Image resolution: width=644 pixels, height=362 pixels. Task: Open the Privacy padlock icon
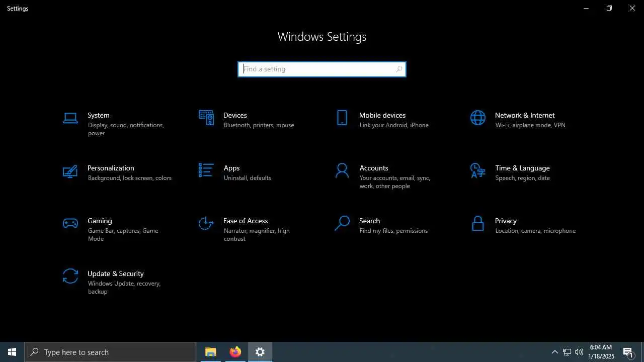(478, 223)
